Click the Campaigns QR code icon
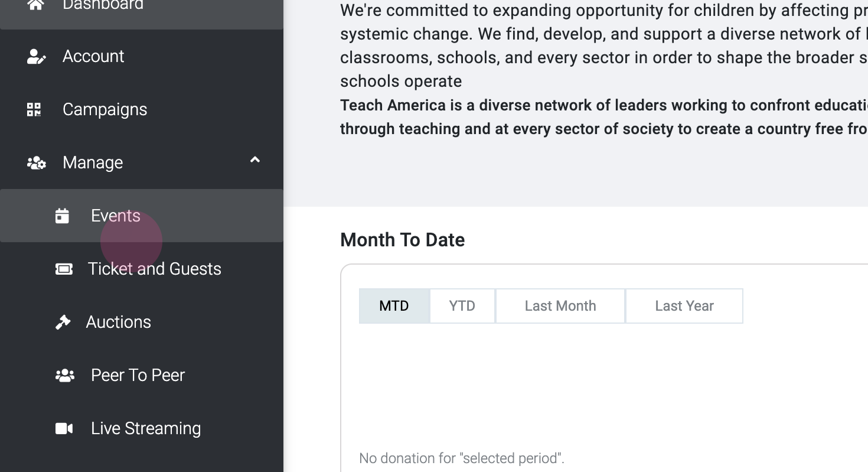 click(x=34, y=110)
